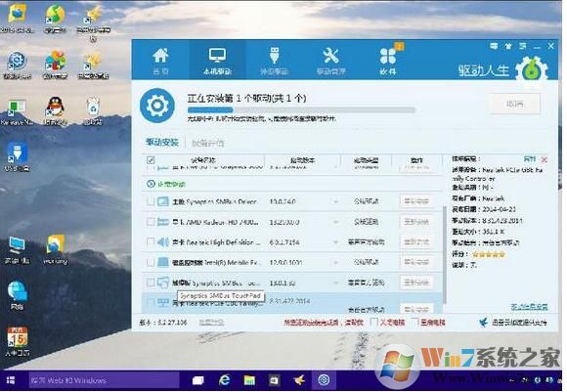Click the five-star rating in details panel
The height and width of the screenshot is (392, 567).
coord(488,254)
